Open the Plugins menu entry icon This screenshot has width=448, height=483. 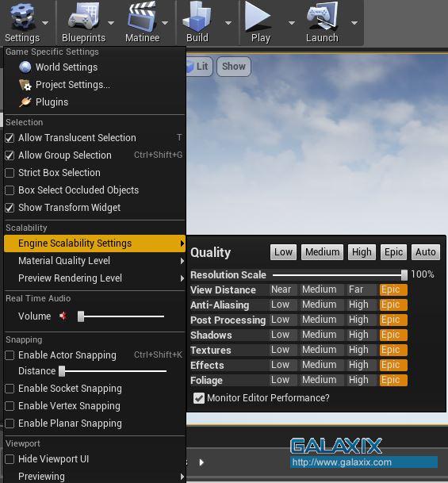coord(25,102)
